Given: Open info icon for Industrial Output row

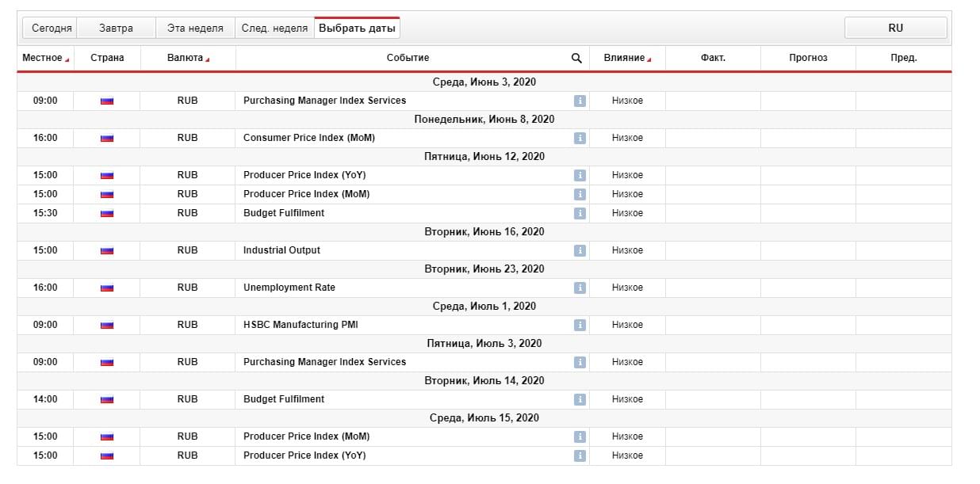Looking at the screenshot, I should pyautogui.click(x=580, y=250).
